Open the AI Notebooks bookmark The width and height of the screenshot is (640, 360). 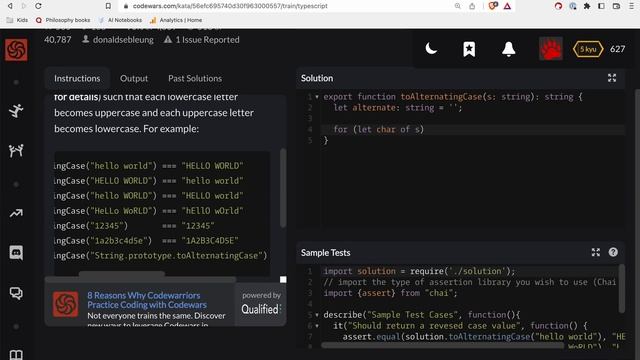(x=120, y=20)
